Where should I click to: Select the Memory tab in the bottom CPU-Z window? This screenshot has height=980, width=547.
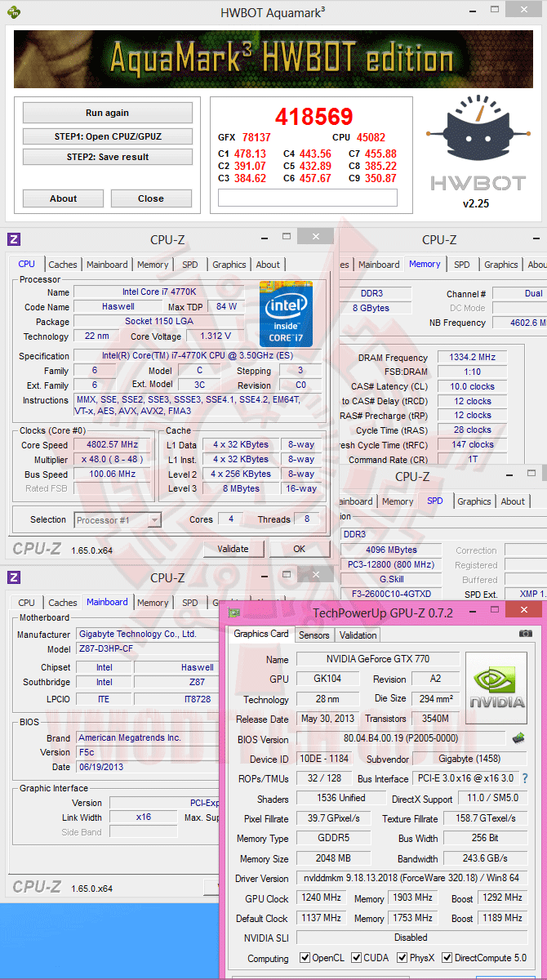coord(153,603)
